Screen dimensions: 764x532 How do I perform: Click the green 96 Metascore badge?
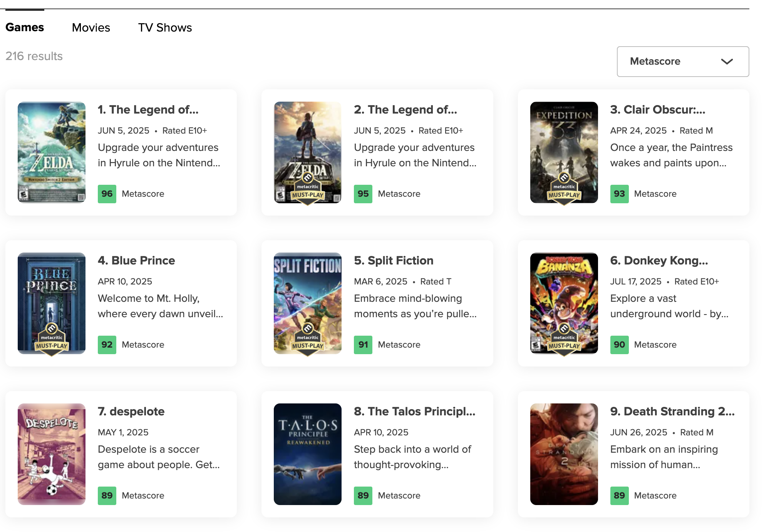107,194
